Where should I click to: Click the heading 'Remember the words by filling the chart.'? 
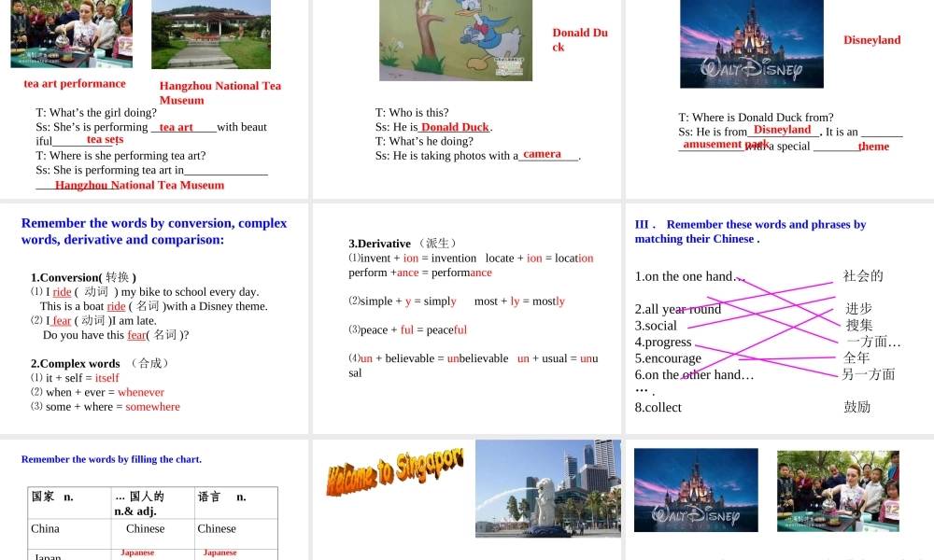coord(111,459)
